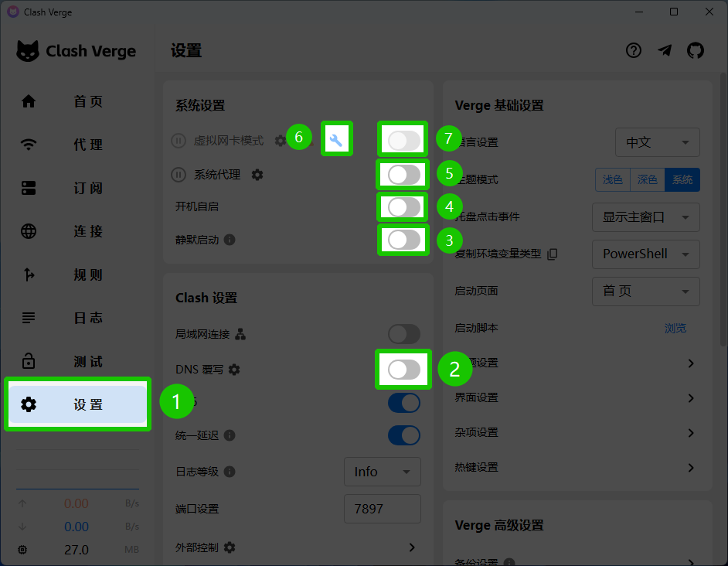Go to 代理 page in sidebar
The height and width of the screenshot is (566, 728).
[x=77, y=145]
